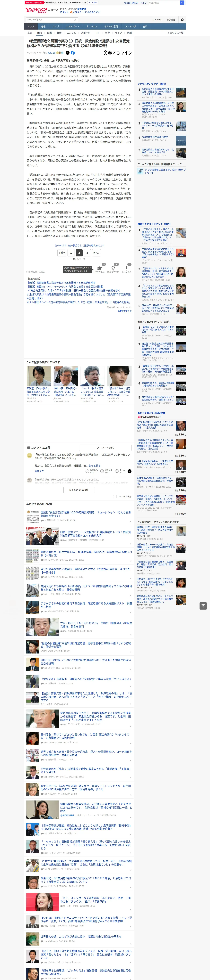This screenshot has height=980, width=210.
Task: Click the 購入履歴 link
Action: pos(171,19)
